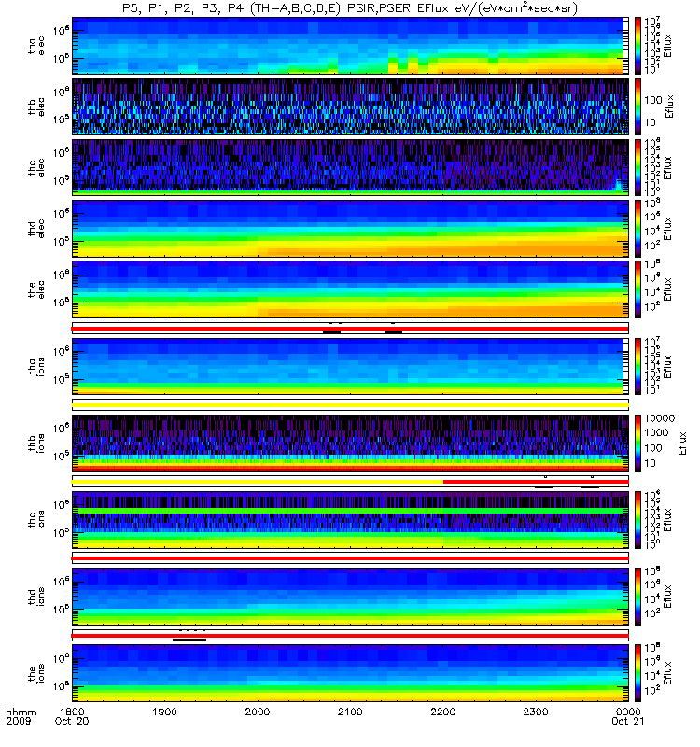Screen dimensions: 700x747
Task: Select the 'the ions' spectrogram panel
Action: point(350,673)
